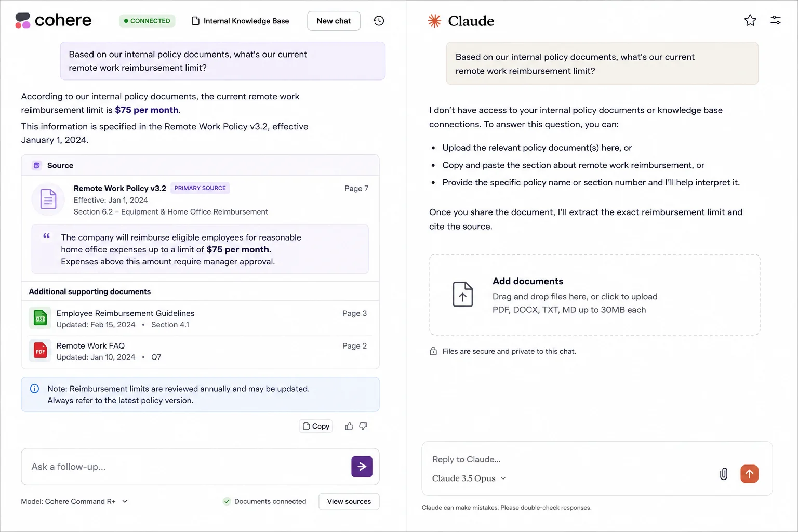Click the info icon in the note

[x=35, y=389]
